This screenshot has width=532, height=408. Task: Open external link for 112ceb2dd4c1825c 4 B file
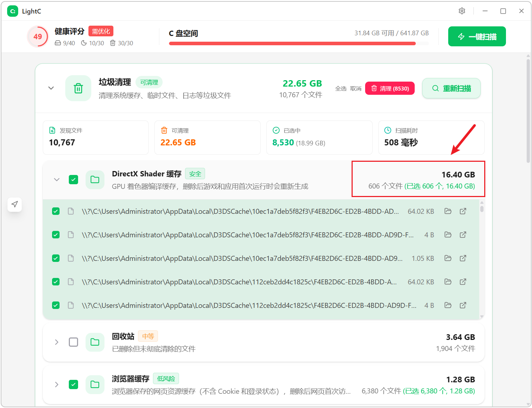pos(463,305)
